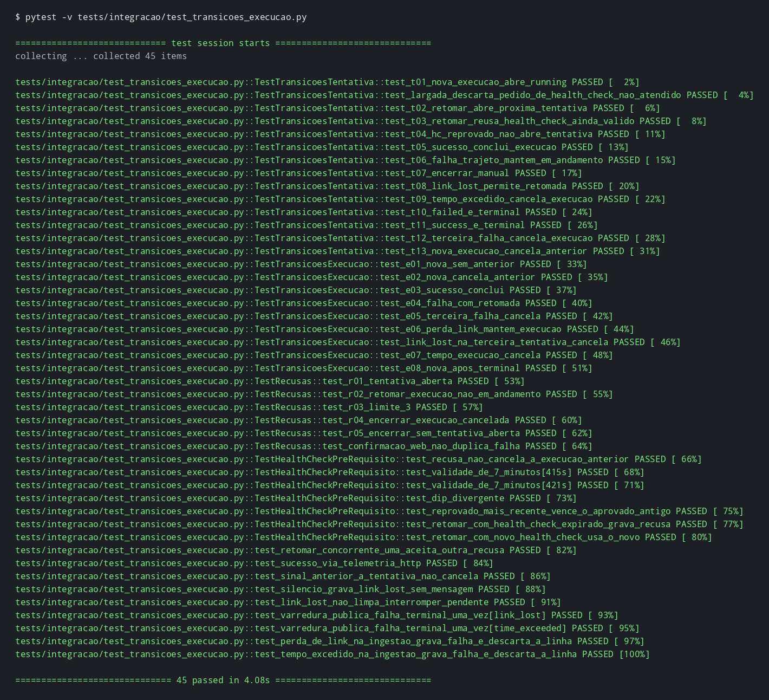Click the final [100%] test line
The width and height of the screenshot is (769, 700).
click(x=332, y=654)
